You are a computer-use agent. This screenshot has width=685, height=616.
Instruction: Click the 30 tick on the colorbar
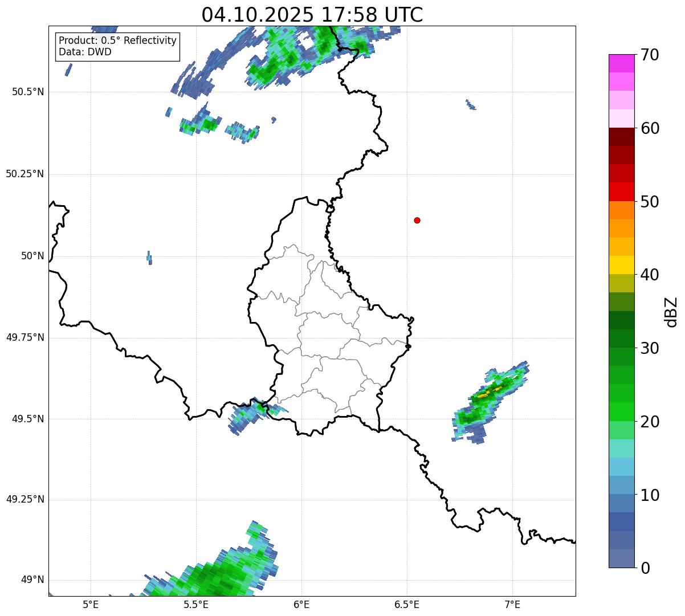click(x=650, y=348)
